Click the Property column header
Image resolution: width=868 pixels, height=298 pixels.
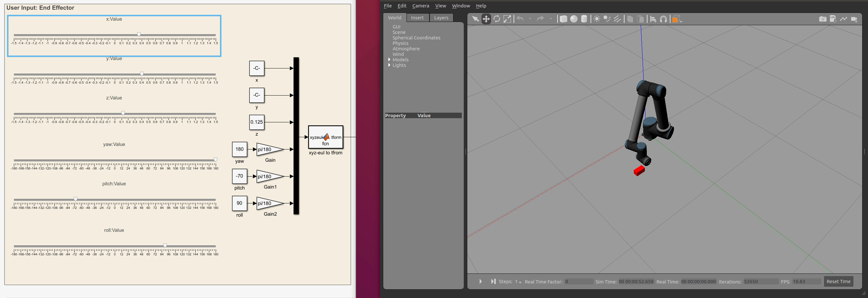(x=395, y=115)
